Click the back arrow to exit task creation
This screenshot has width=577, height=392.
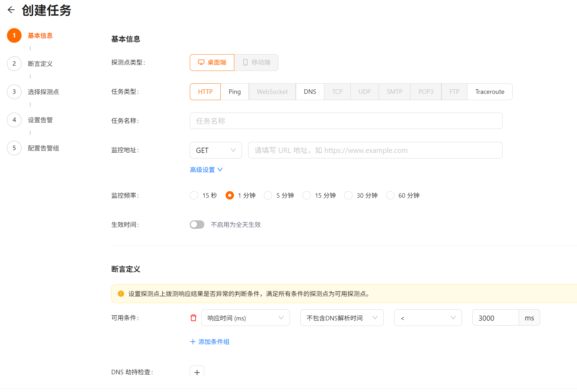click(x=11, y=10)
